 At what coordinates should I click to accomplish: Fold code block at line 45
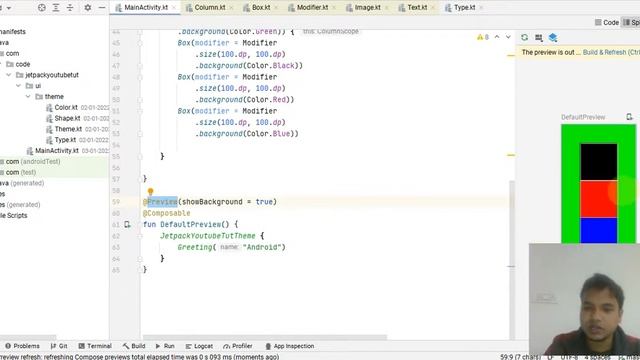coord(140,43)
